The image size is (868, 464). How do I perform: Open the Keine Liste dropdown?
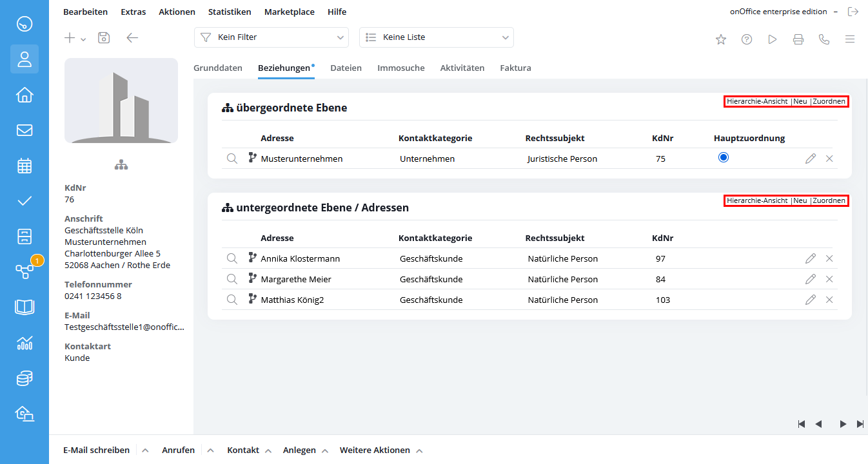click(436, 37)
